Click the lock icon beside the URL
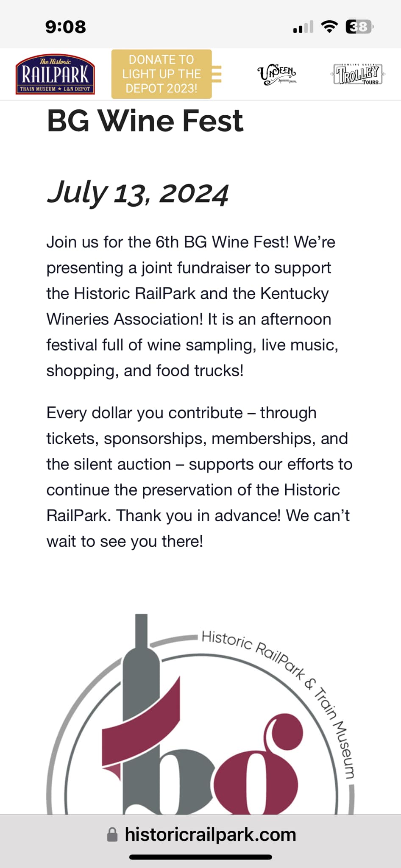The width and height of the screenshot is (401, 868). (x=112, y=835)
